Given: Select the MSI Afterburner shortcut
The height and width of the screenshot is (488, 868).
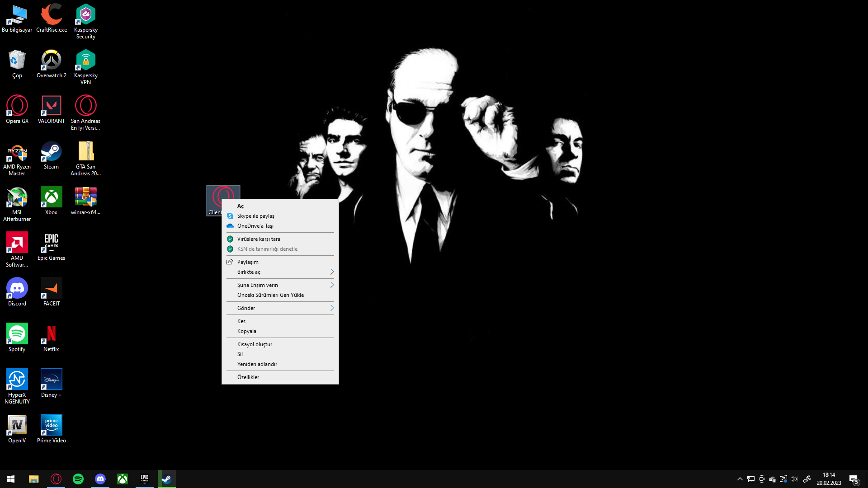Looking at the screenshot, I should [x=17, y=197].
